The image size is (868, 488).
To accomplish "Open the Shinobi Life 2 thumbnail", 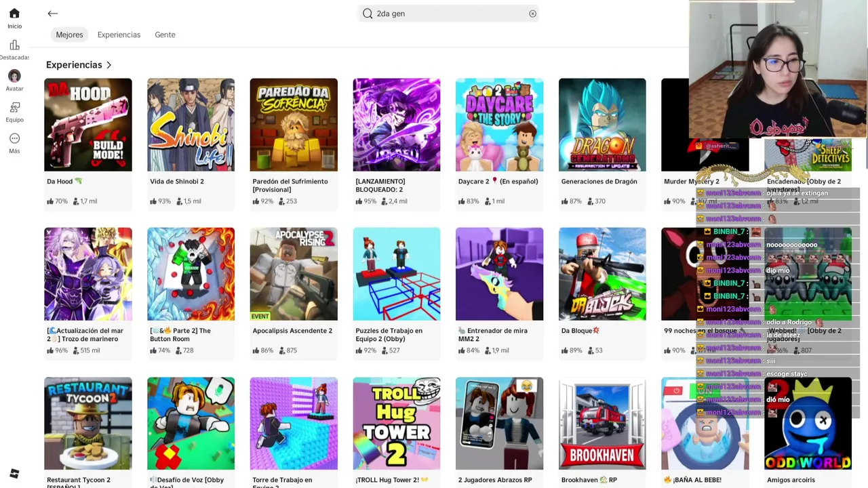I will (191, 125).
